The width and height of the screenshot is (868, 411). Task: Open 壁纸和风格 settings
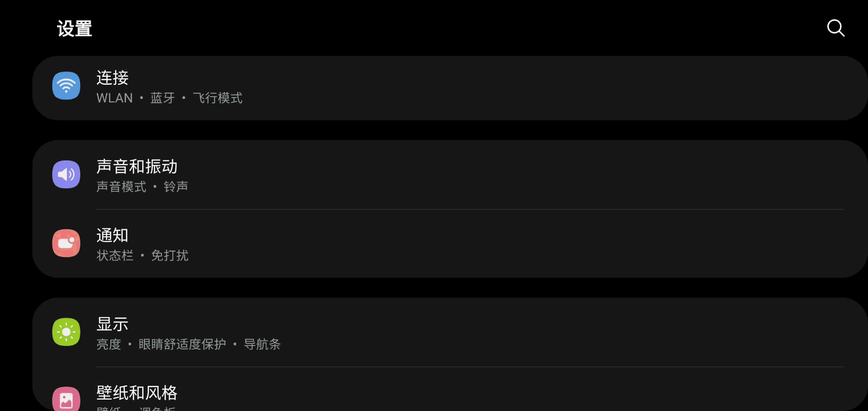137,393
